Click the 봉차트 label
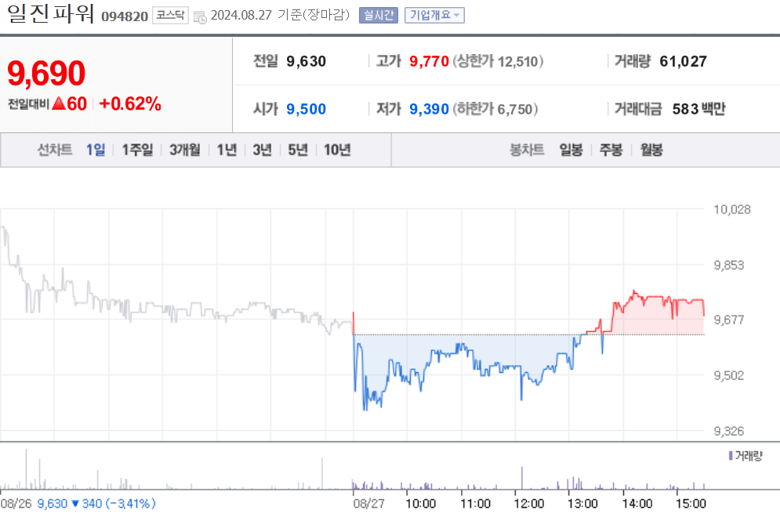 click(x=527, y=150)
